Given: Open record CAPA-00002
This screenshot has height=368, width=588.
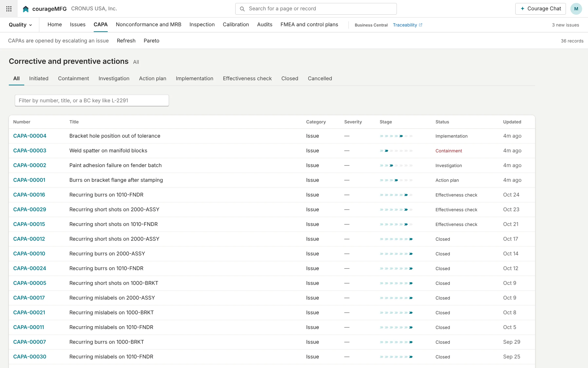Looking at the screenshot, I should click(x=30, y=165).
